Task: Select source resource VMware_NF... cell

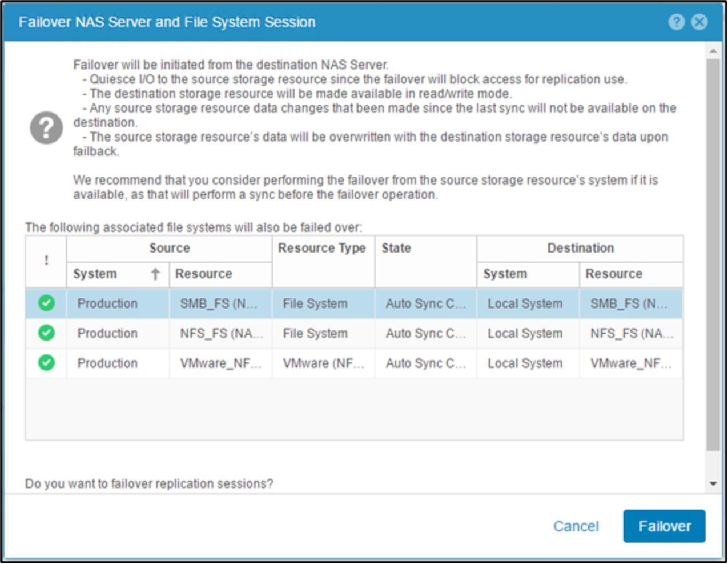Action: point(220,363)
